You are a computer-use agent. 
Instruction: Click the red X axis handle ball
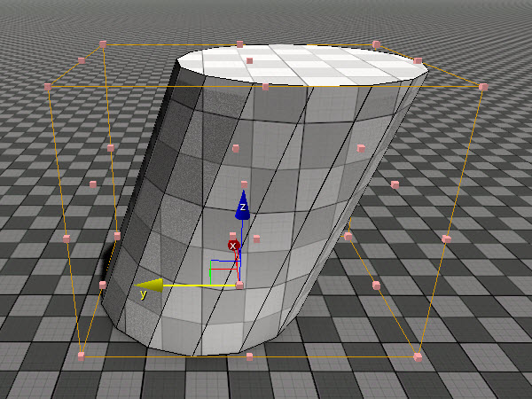(233, 246)
